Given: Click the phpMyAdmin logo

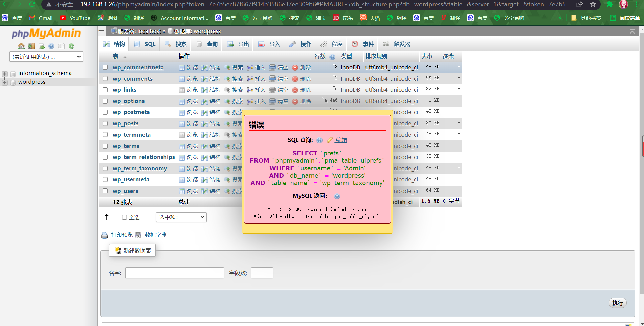Looking at the screenshot, I should click(x=46, y=33).
